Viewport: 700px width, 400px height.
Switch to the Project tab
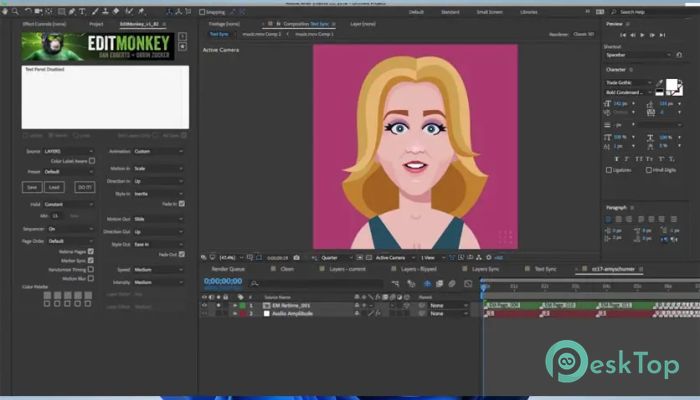(96, 24)
